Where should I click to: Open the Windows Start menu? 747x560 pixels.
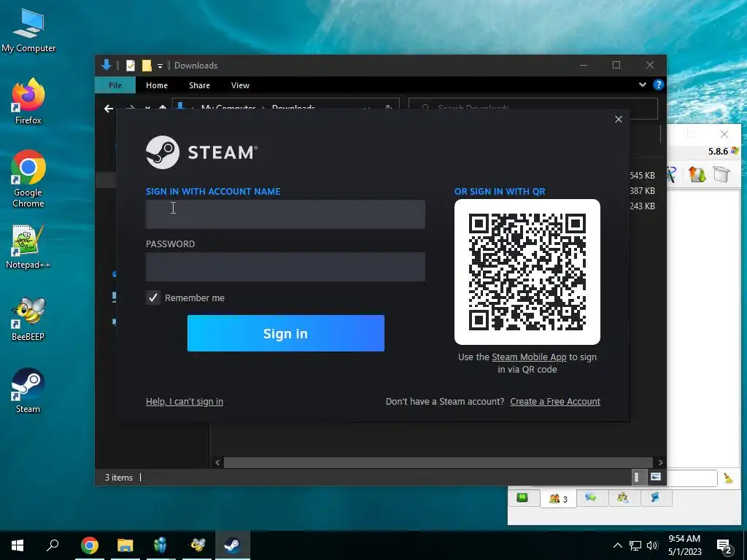(x=18, y=545)
